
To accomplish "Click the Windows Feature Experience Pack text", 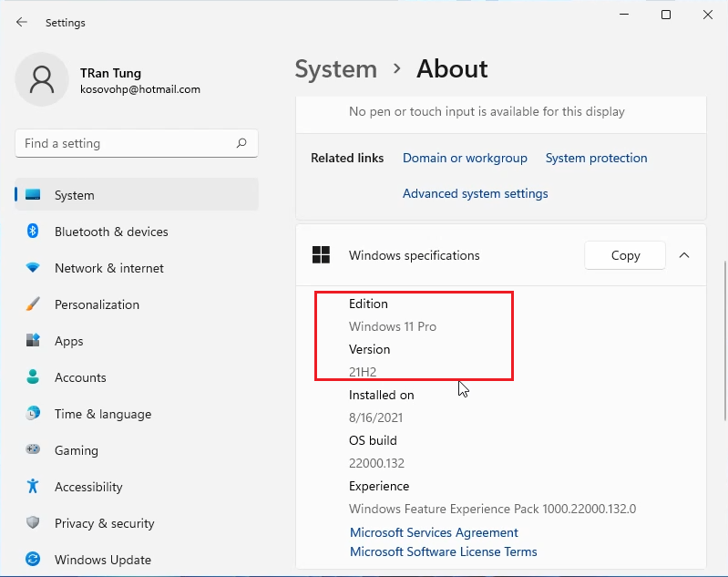I will click(492, 509).
